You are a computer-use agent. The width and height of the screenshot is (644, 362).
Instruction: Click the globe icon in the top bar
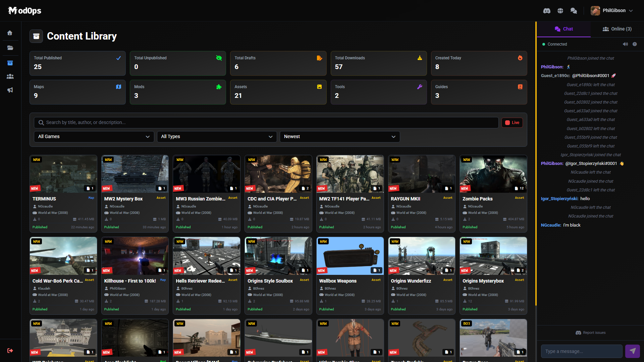pos(560,10)
